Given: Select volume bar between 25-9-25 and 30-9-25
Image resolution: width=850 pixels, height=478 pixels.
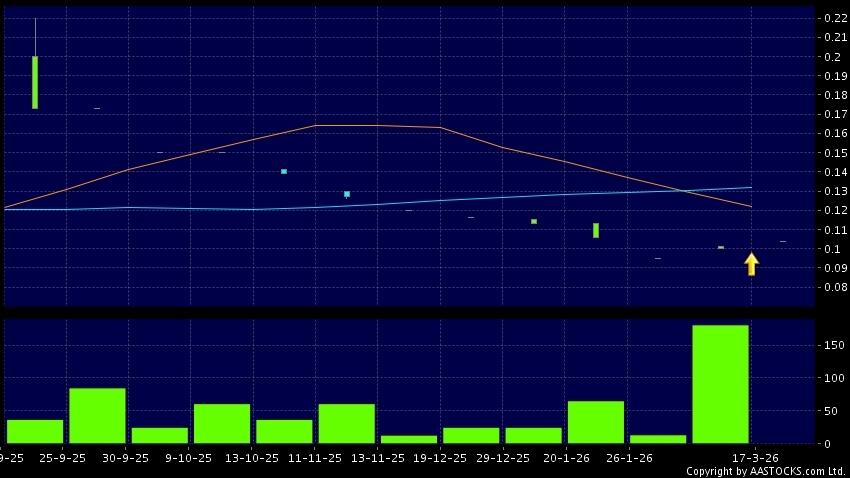Looking at the screenshot, I should [x=97, y=415].
